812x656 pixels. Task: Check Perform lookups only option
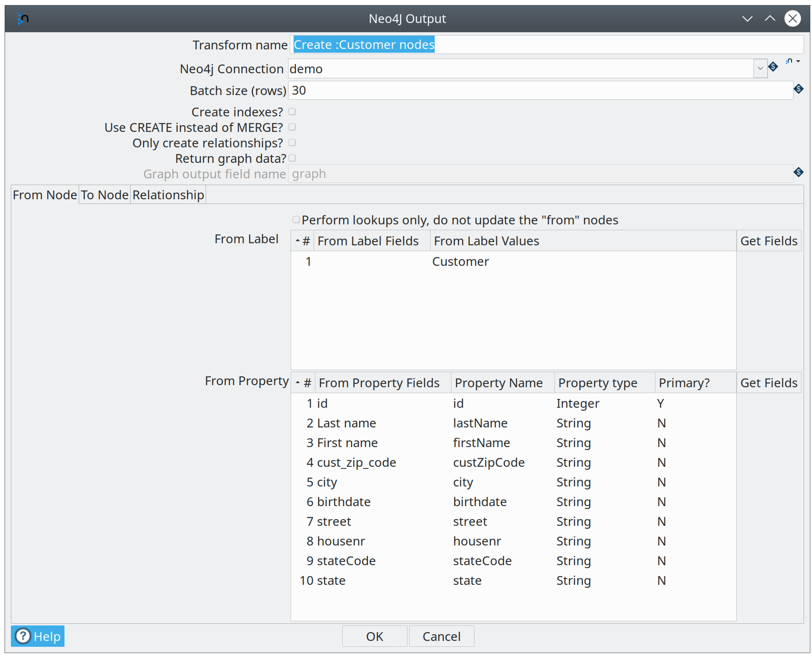coord(296,220)
